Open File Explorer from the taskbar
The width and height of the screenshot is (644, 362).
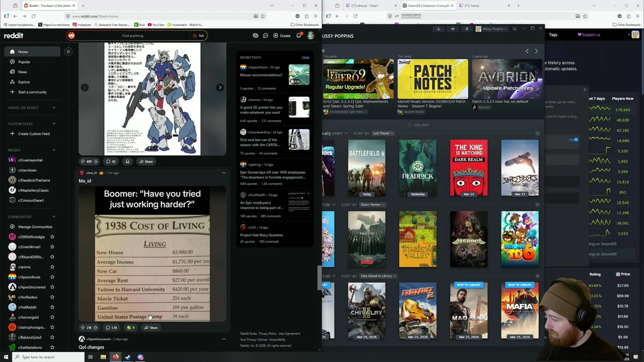(x=103, y=357)
